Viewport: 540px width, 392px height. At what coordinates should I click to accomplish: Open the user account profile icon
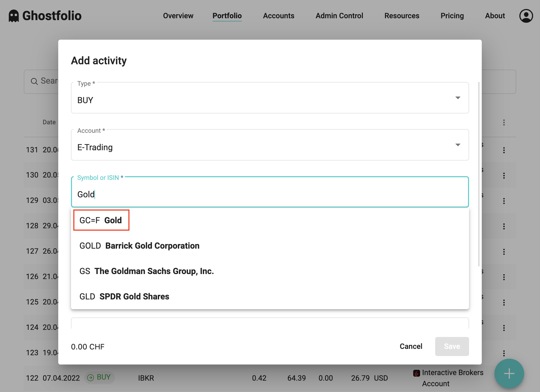[526, 16]
